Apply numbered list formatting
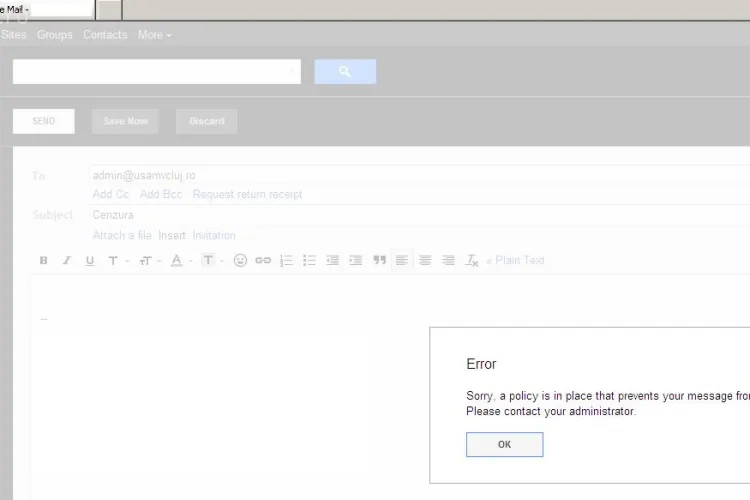The width and height of the screenshot is (750, 500). (286, 261)
